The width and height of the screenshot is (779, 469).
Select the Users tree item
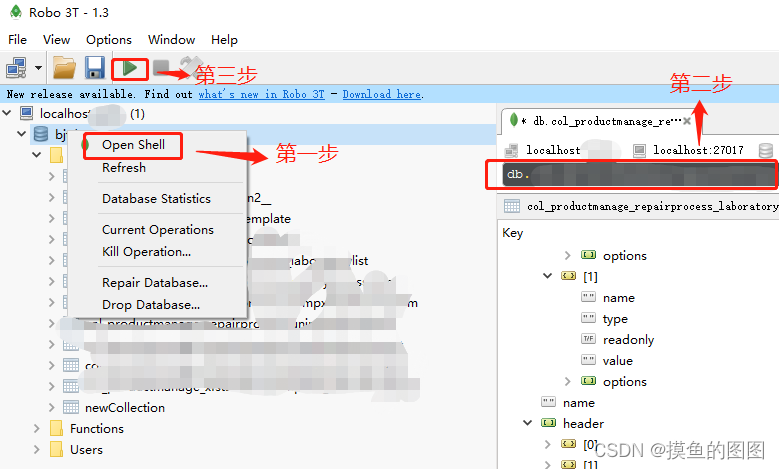86,450
